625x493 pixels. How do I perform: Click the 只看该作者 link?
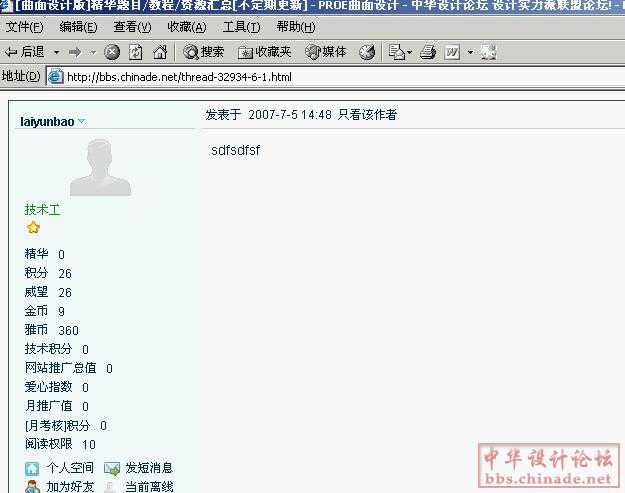(367, 115)
